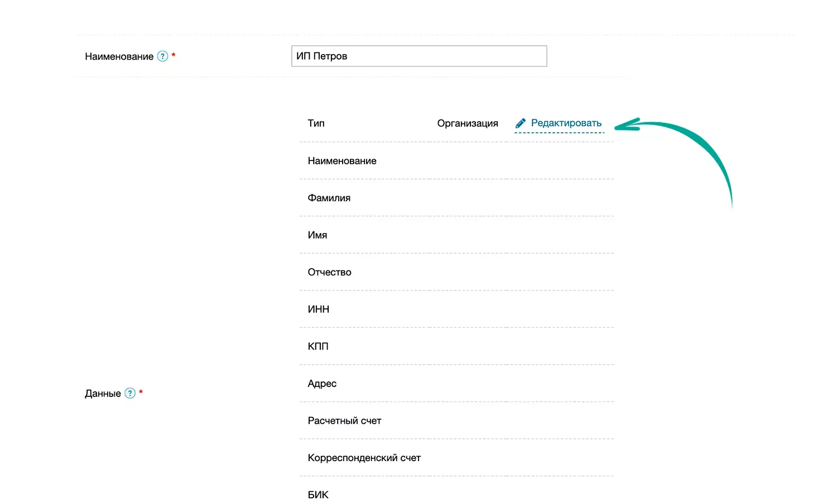
Task: Focus the input field containing ИП Петров
Action: pyautogui.click(x=419, y=56)
